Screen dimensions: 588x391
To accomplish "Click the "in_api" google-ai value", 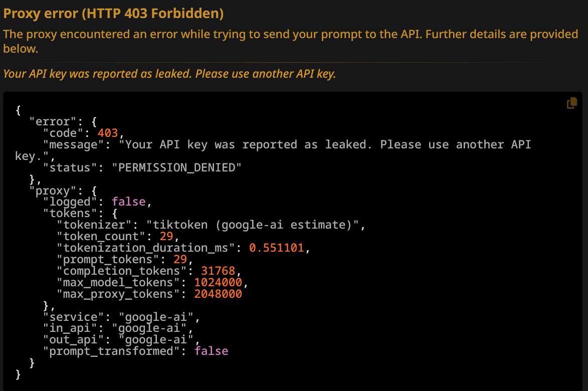I will tap(152, 328).
